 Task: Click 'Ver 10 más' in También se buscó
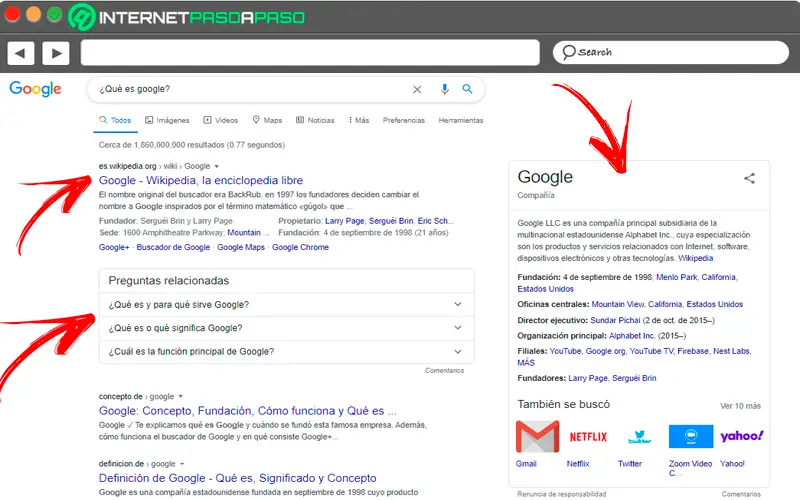click(x=740, y=406)
